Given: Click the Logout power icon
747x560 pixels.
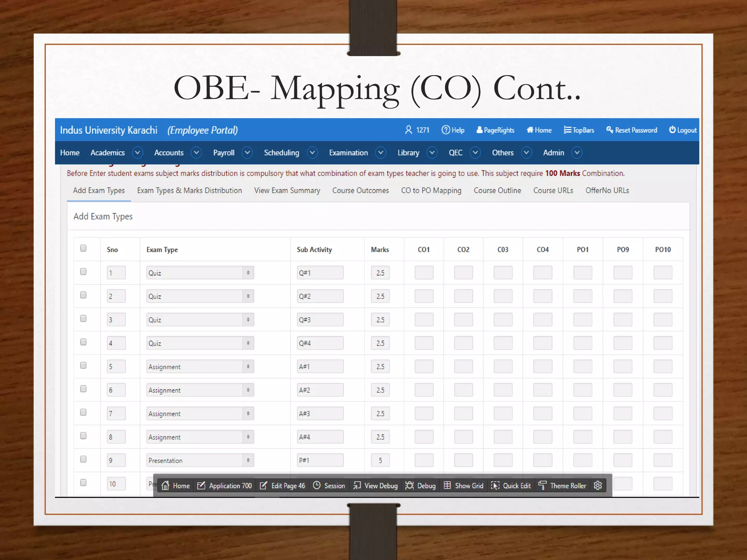Looking at the screenshot, I should [x=672, y=130].
